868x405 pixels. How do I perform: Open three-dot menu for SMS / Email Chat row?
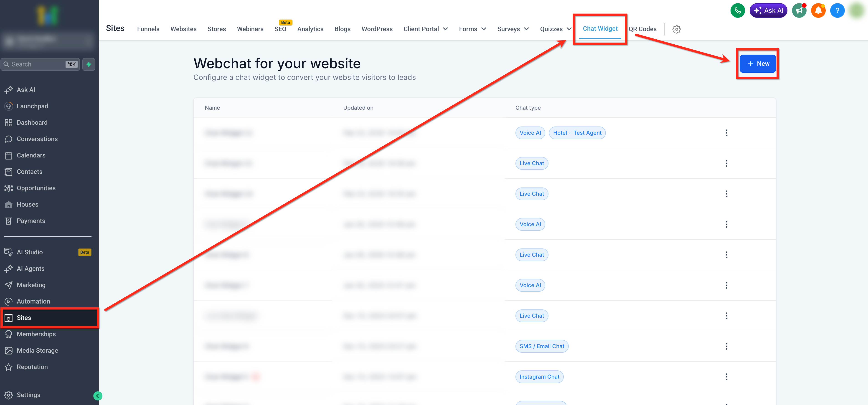726,346
